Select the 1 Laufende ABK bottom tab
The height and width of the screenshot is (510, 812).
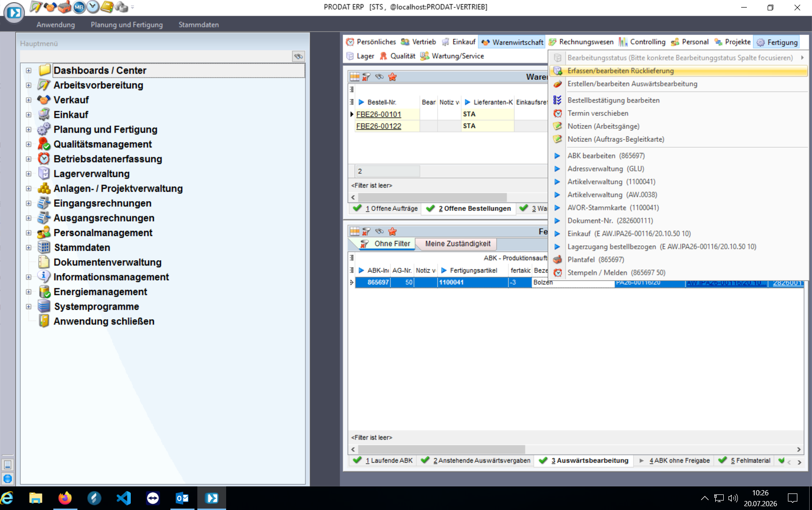point(383,460)
